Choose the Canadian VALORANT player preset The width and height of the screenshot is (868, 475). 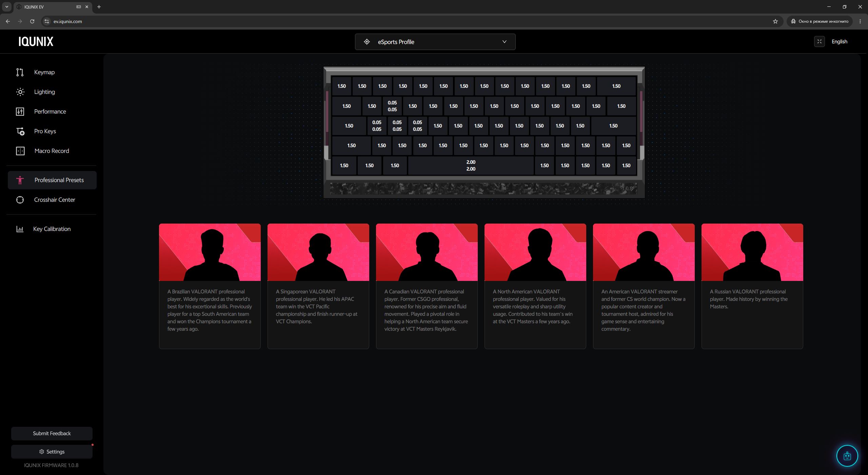point(427,286)
